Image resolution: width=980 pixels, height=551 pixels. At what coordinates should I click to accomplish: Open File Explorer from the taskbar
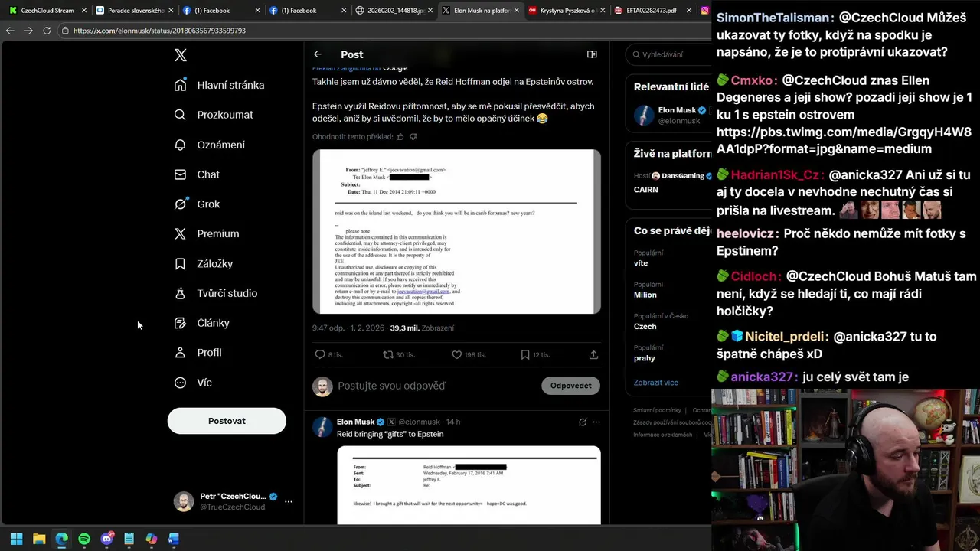pyautogui.click(x=39, y=539)
